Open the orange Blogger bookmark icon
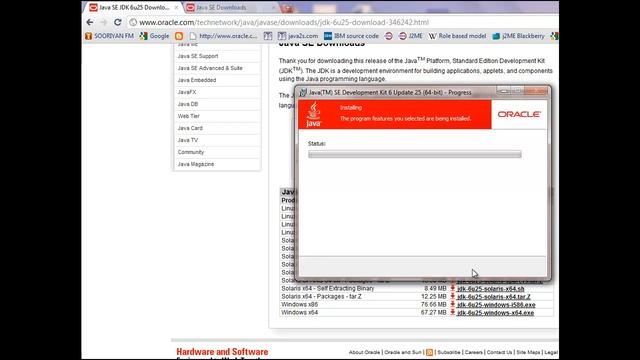This screenshot has height=360, width=640. (x=179, y=36)
